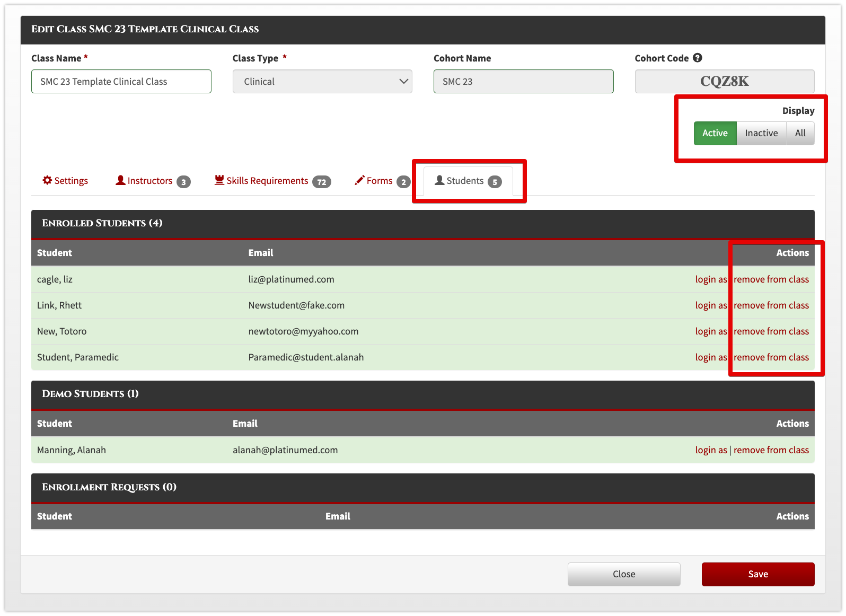Click the Cohort Code CQZ8K field
This screenshot has height=616, width=846.
click(x=725, y=82)
